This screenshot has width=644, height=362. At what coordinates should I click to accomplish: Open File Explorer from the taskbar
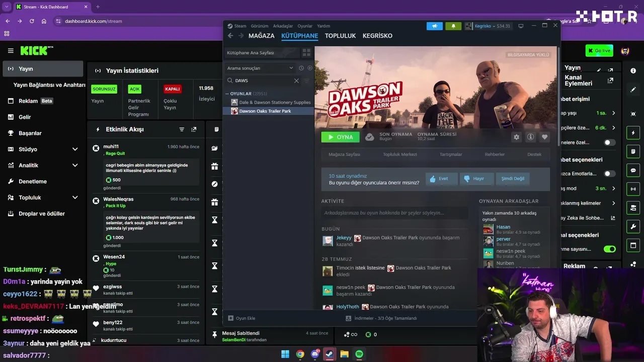click(x=345, y=354)
